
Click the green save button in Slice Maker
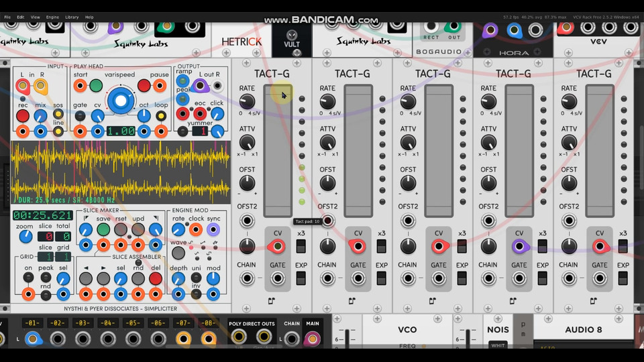(103, 229)
